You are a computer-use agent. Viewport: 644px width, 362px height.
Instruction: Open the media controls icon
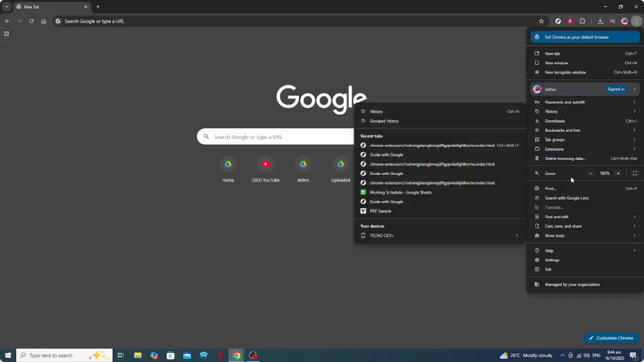pos(612,21)
